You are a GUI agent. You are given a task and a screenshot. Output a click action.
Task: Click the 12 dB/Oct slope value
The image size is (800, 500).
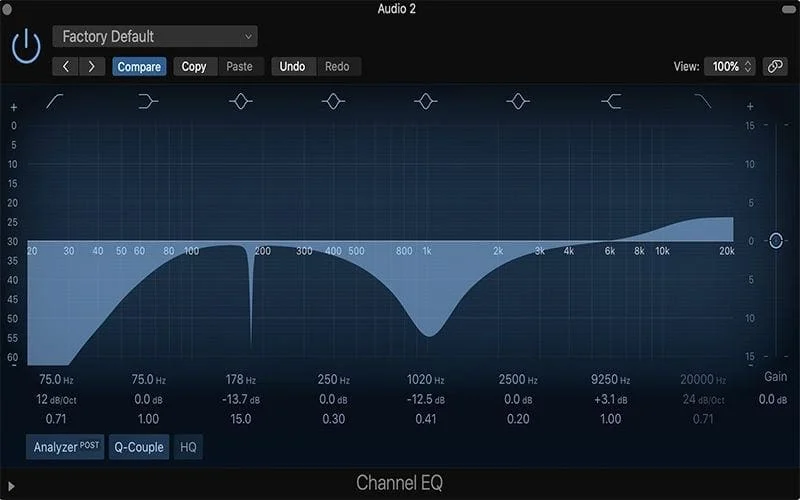(x=56, y=399)
